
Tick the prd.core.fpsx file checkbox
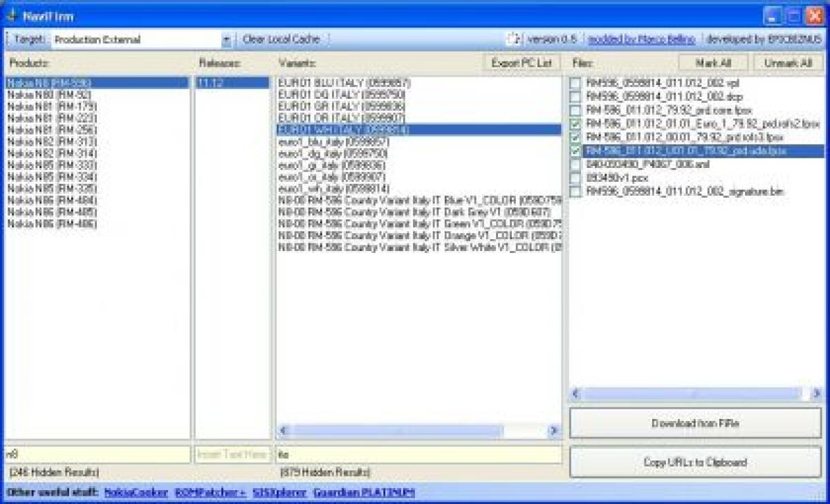click(575, 111)
